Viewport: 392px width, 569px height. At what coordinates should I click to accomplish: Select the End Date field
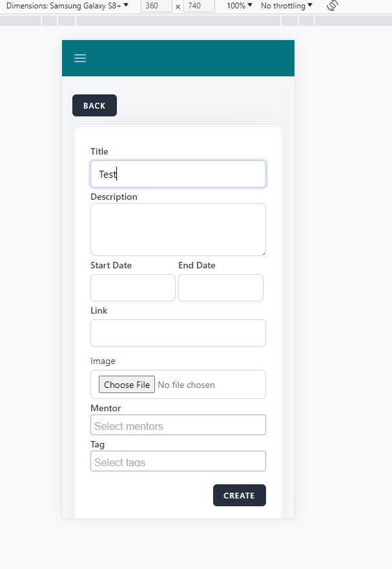(x=221, y=288)
